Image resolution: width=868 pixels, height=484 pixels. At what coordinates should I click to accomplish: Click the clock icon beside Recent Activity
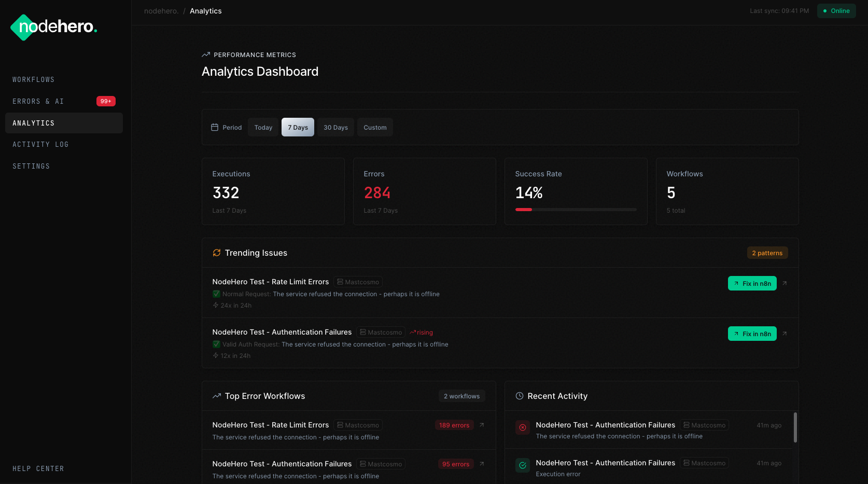click(x=520, y=396)
